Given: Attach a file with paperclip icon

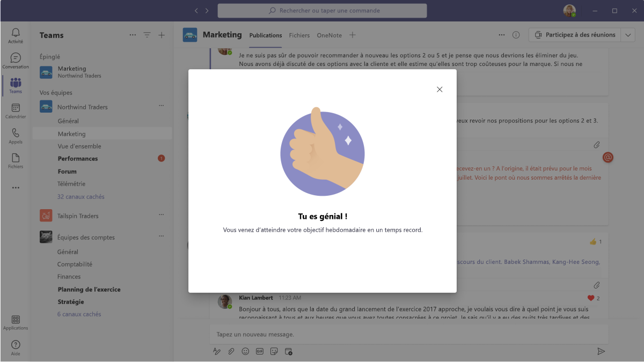Looking at the screenshot, I should click(231, 351).
